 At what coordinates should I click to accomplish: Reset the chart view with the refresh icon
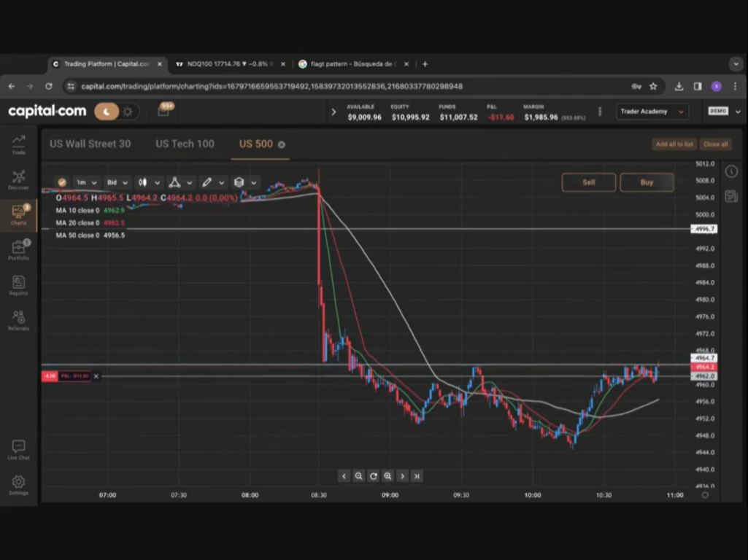tap(373, 476)
